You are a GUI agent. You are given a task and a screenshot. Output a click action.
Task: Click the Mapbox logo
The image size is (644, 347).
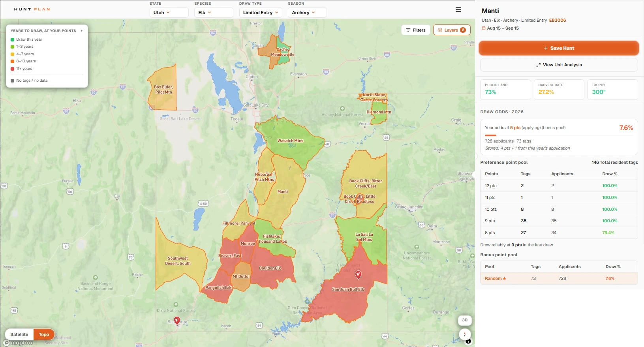point(18,343)
